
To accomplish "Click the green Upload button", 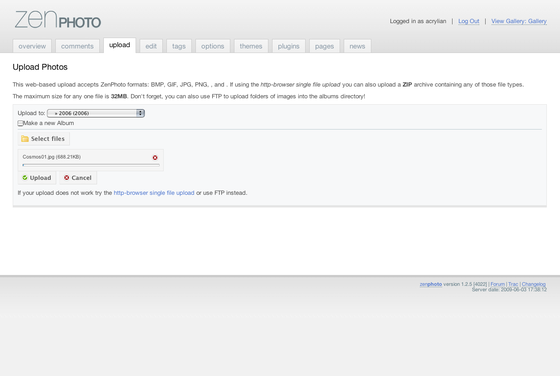I will (x=37, y=178).
